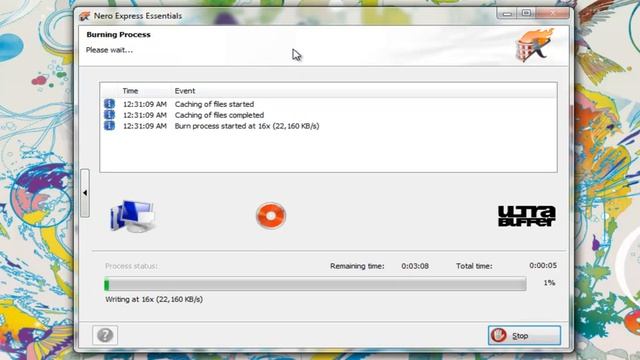Click the Time column header
The height and width of the screenshot is (360, 640).
point(130,91)
